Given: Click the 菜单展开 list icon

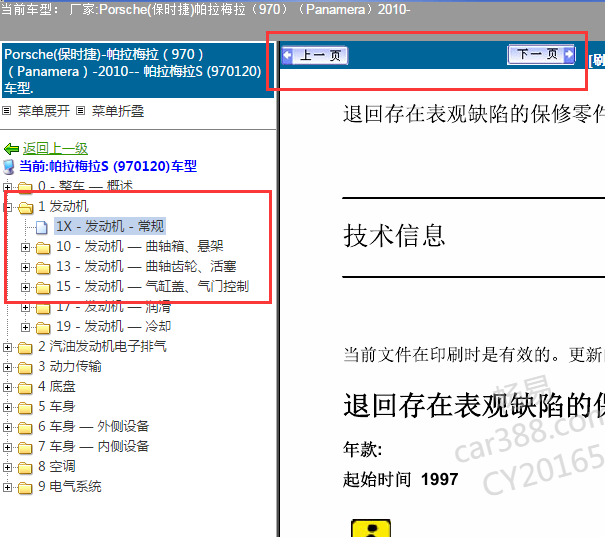Looking at the screenshot, I should 6,111.
